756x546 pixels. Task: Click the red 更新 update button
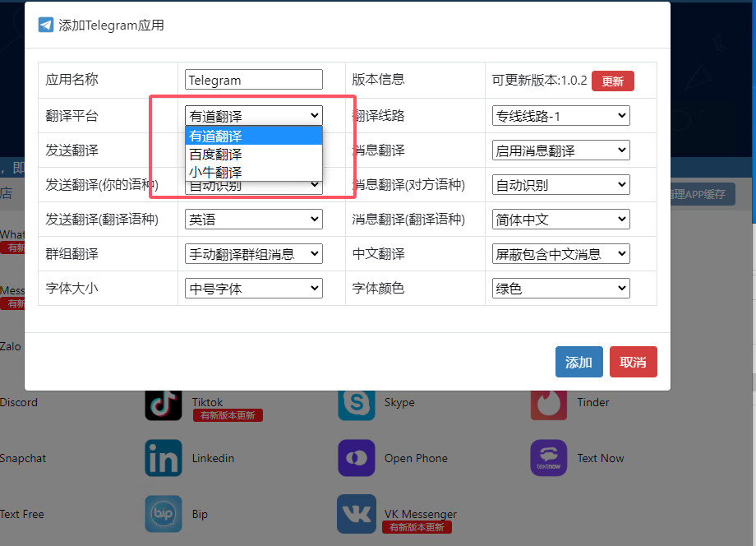(612, 81)
